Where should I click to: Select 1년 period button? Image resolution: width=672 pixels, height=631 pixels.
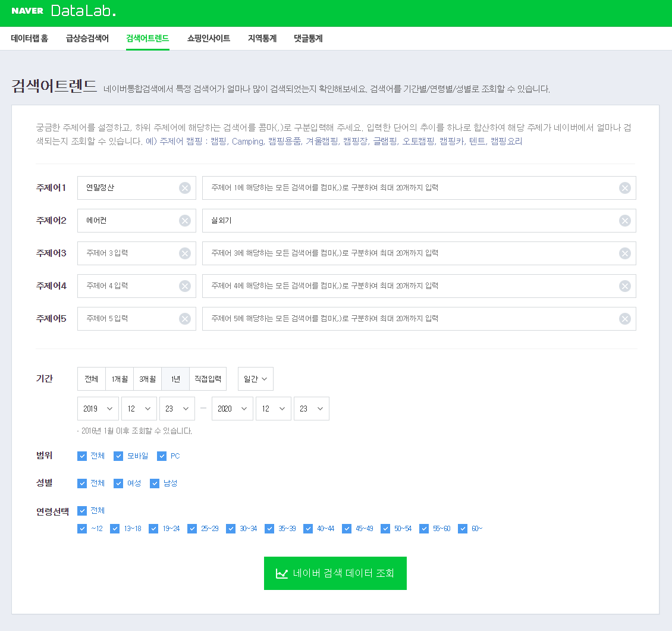pos(175,379)
